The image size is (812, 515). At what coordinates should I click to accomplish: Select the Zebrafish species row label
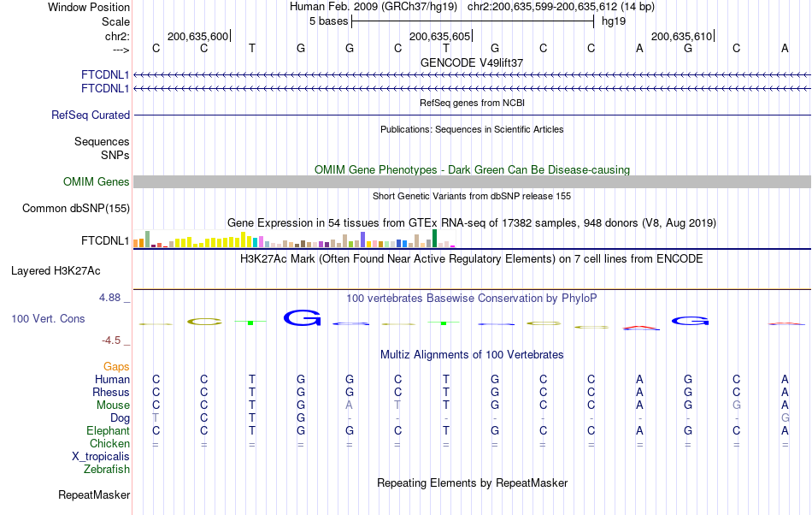point(107,470)
